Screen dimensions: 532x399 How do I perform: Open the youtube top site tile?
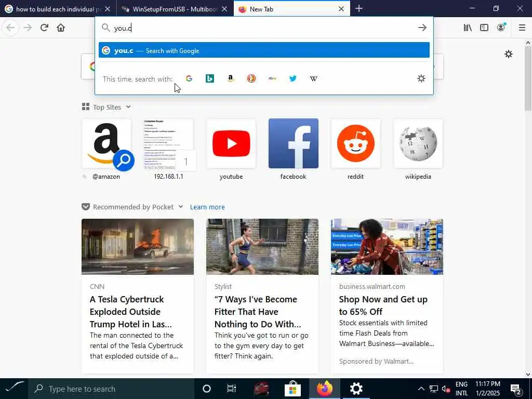[x=231, y=144]
